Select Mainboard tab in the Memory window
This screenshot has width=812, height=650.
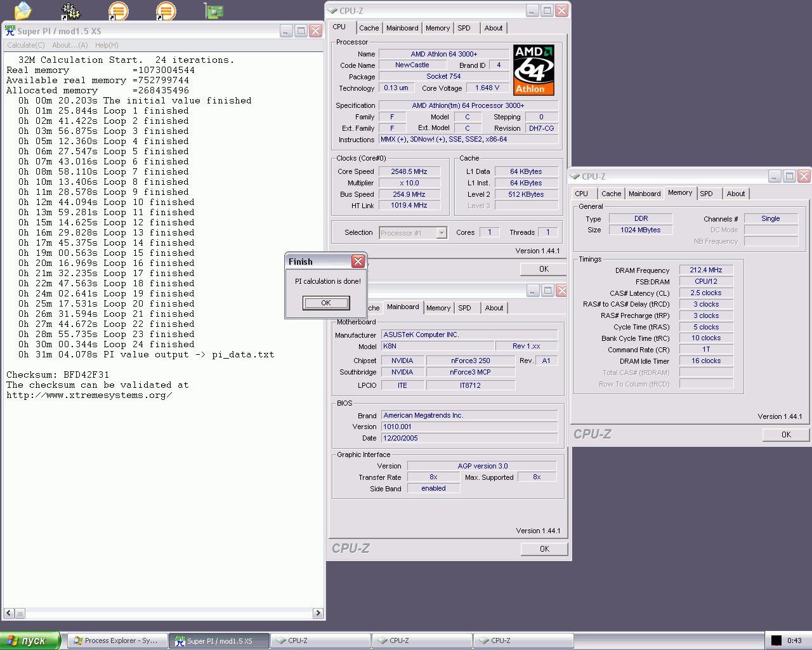point(645,194)
